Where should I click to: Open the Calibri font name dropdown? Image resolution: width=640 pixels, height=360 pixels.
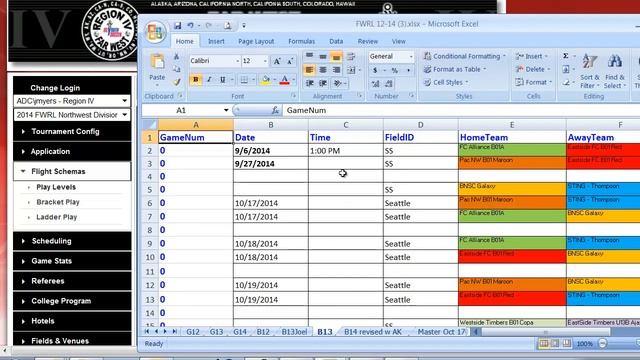[237, 61]
